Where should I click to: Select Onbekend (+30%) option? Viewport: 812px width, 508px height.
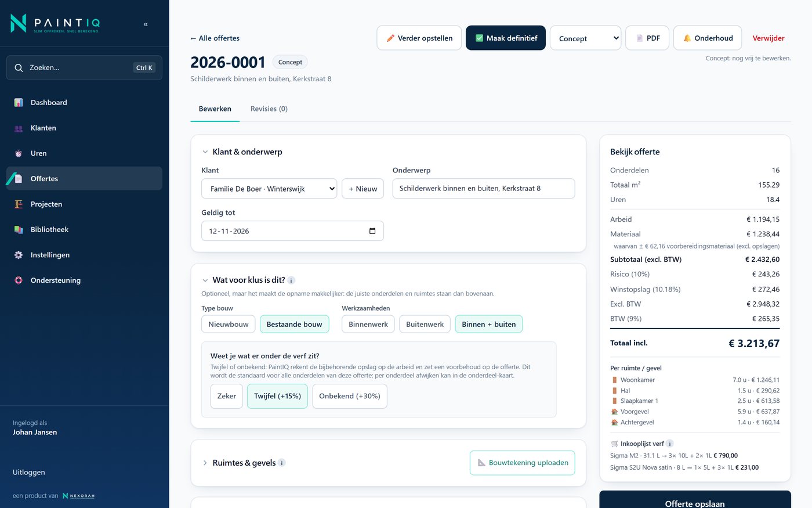[x=350, y=396]
